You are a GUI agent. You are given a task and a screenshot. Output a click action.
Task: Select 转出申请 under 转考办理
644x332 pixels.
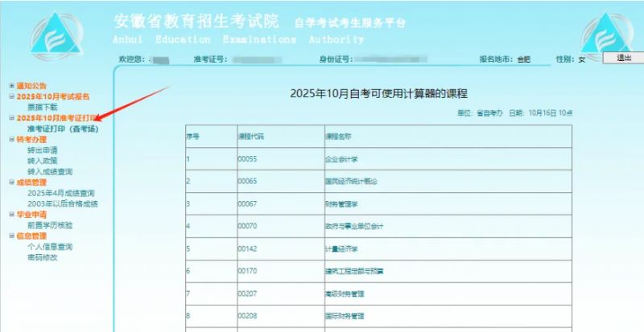coord(42,150)
